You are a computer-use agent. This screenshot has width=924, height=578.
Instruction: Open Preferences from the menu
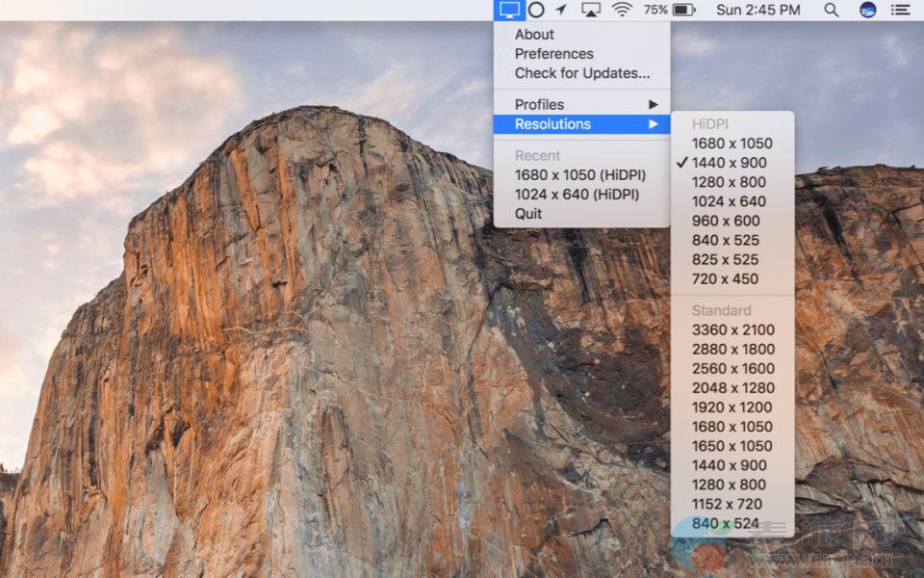(x=553, y=53)
